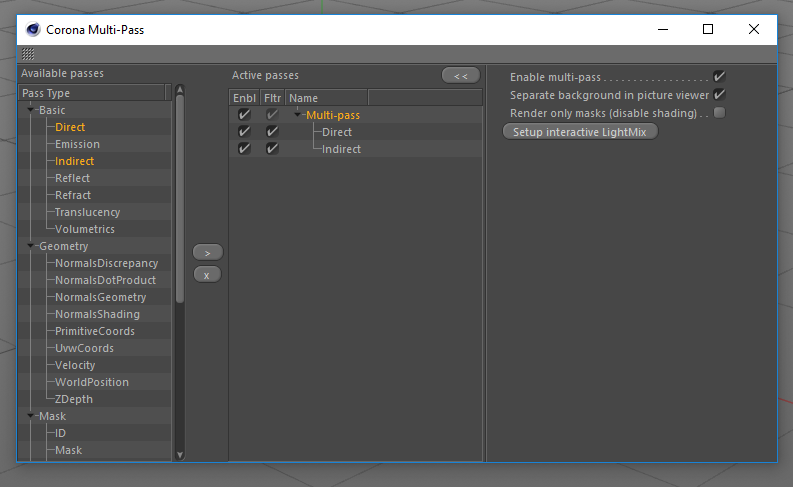The image size is (793, 487).
Task: Select WorldPosition pass
Action: coord(92,382)
